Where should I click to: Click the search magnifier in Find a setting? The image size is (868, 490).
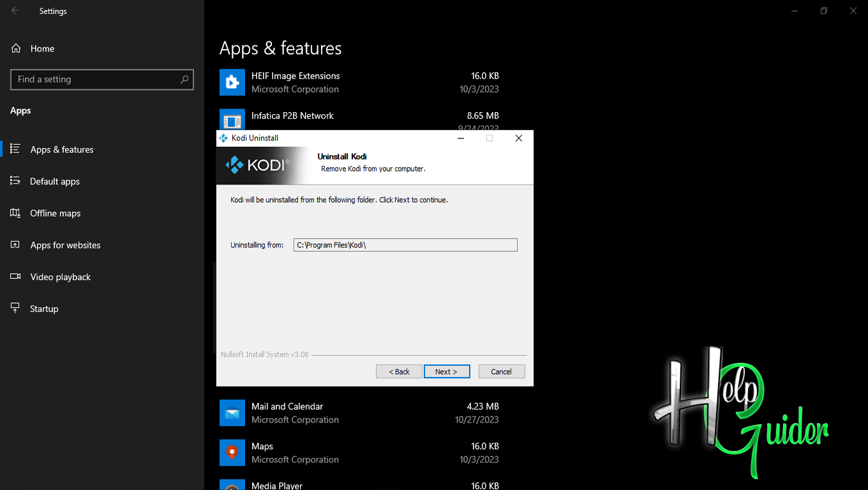tap(184, 80)
